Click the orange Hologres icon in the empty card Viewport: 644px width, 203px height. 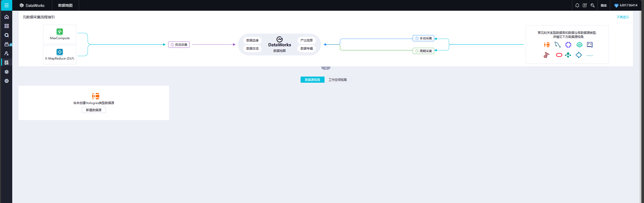[96, 96]
